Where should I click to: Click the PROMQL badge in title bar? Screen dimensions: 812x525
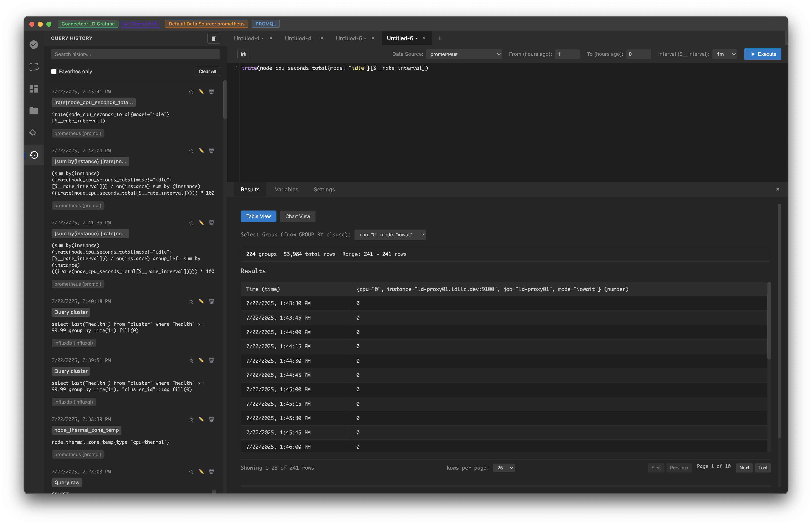[x=266, y=24]
